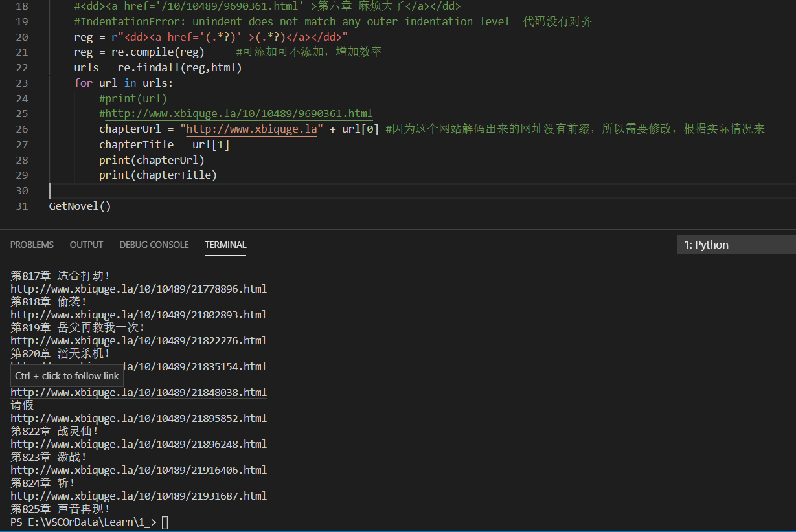Viewport: 796px width, 532px height.
Task: Switch to the DEBUG CONSOLE tab
Action: pyautogui.click(x=154, y=245)
